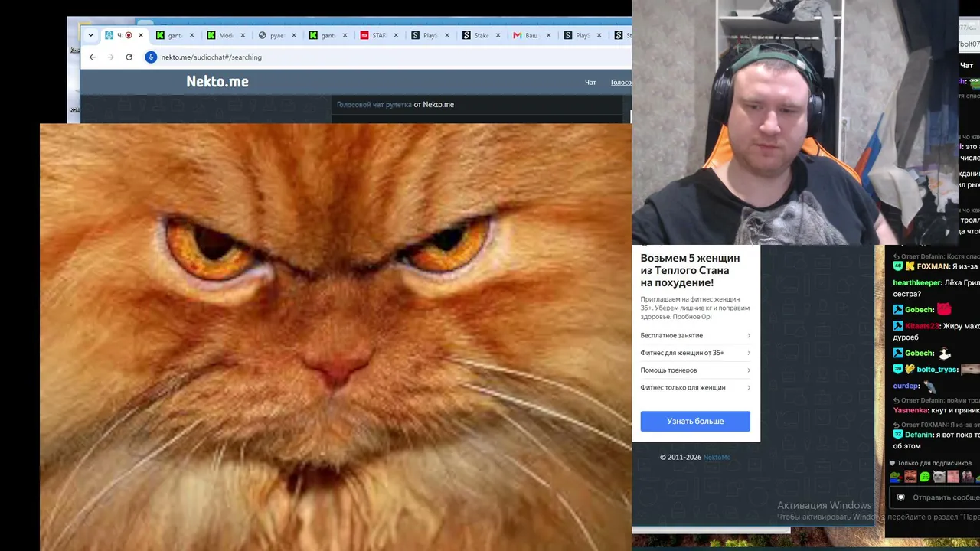Image resolution: width=980 pixels, height=551 pixels.
Task: Click the red emote in Gobech's first message
Action: (x=944, y=309)
